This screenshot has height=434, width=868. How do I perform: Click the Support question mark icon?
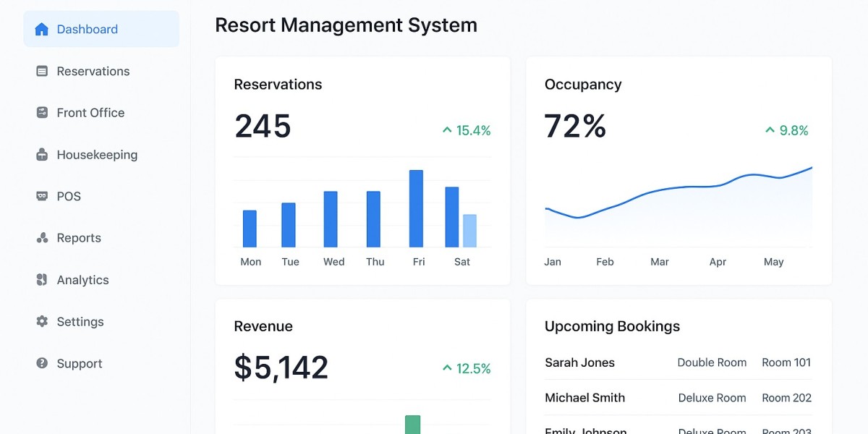coord(42,363)
